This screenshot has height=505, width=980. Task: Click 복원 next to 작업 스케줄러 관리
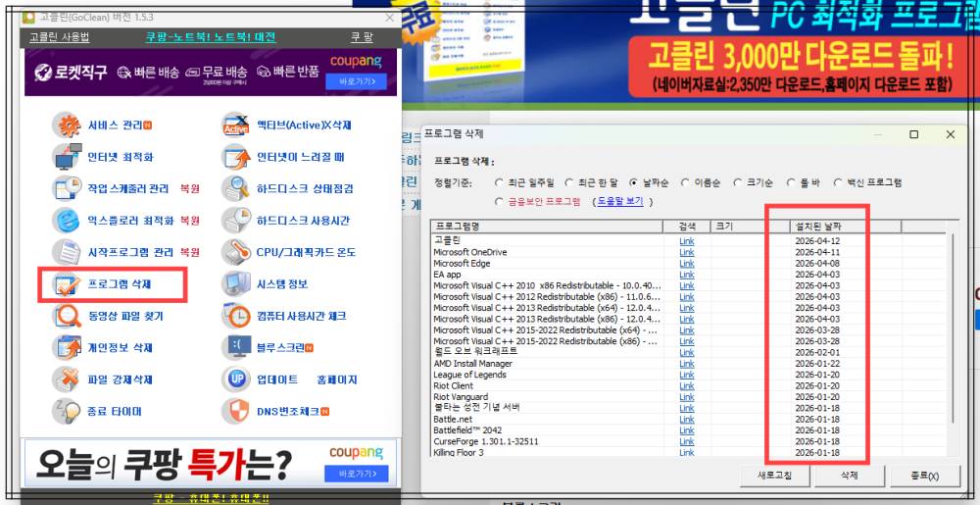click(x=189, y=188)
